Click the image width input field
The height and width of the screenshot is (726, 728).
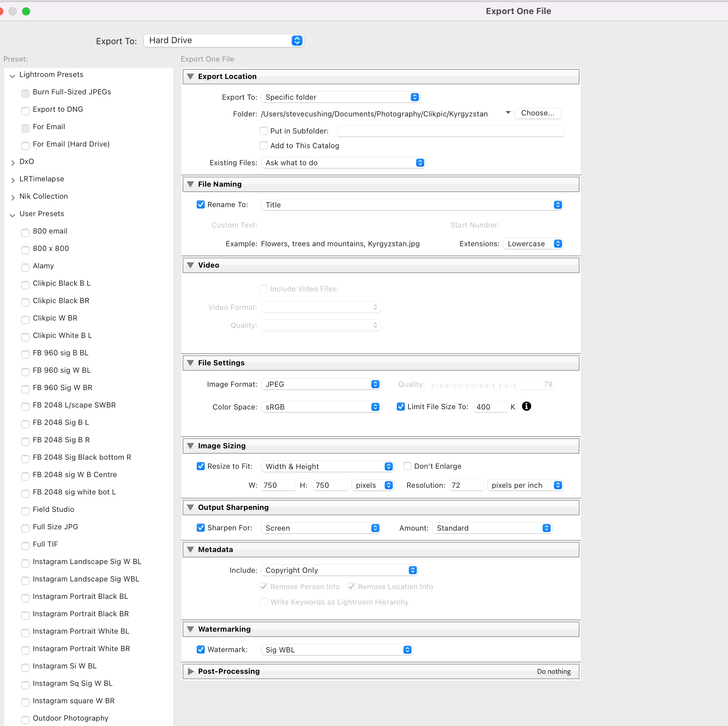tap(278, 485)
